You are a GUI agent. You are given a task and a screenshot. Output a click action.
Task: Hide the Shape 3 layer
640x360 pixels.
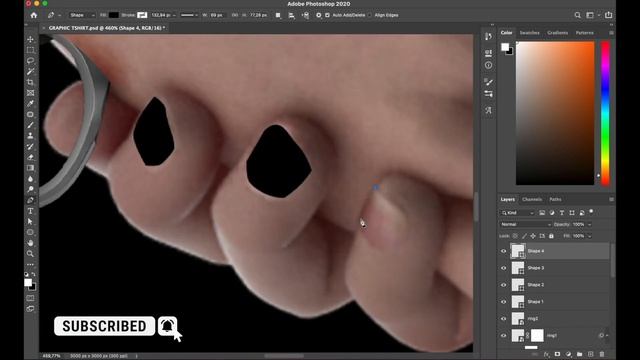click(504, 268)
